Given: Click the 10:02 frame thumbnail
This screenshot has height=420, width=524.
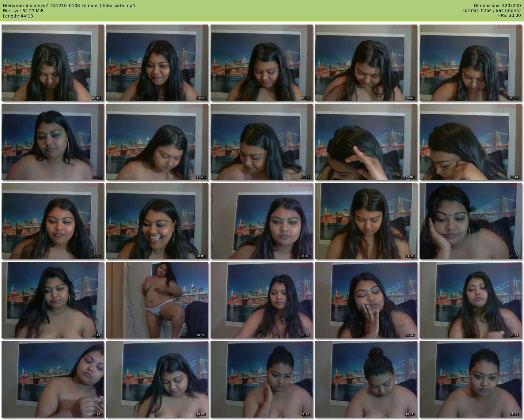Looking at the screenshot, I should tap(52, 142).
